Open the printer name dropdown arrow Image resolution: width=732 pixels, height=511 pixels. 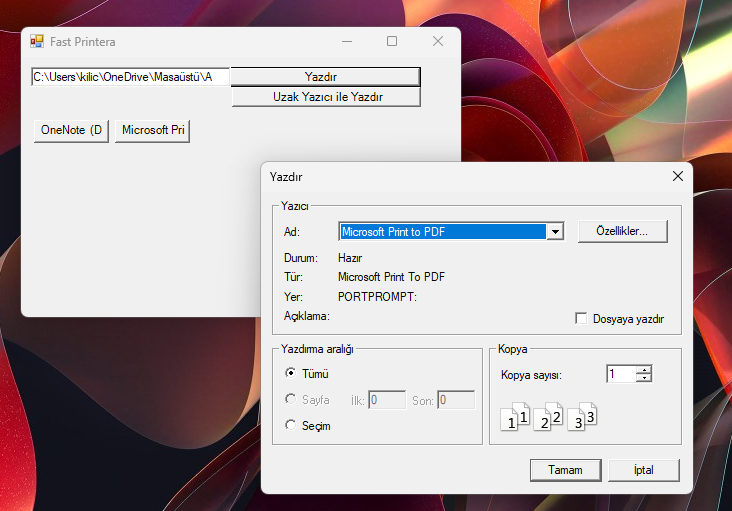click(x=555, y=232)
